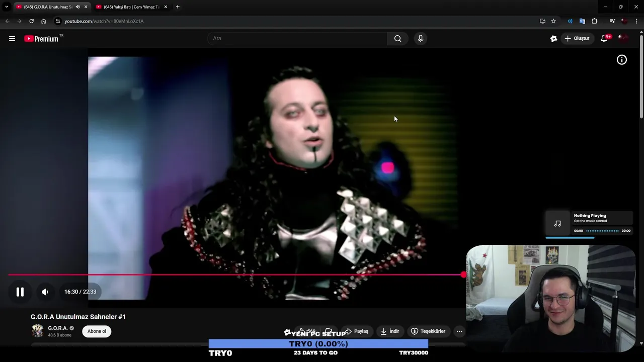Mute the G.O.R.A tab audio icon
Screen dimensions: 644x362
point(77,7)
